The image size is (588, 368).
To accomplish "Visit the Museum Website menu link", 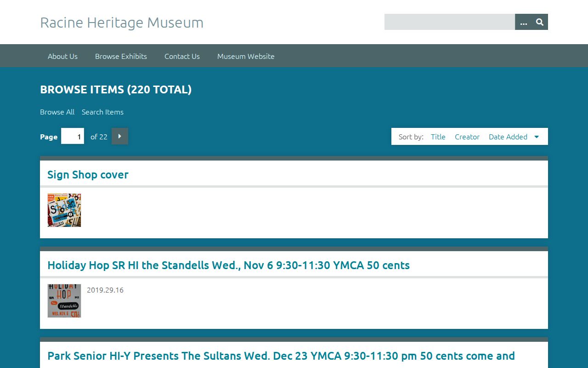I will click(x=246, y=56).
